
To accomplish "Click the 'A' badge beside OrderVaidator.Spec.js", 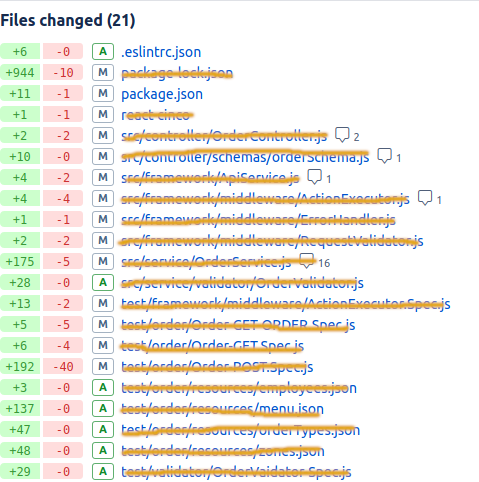I will pyautogui.click(x=103, y=472).
